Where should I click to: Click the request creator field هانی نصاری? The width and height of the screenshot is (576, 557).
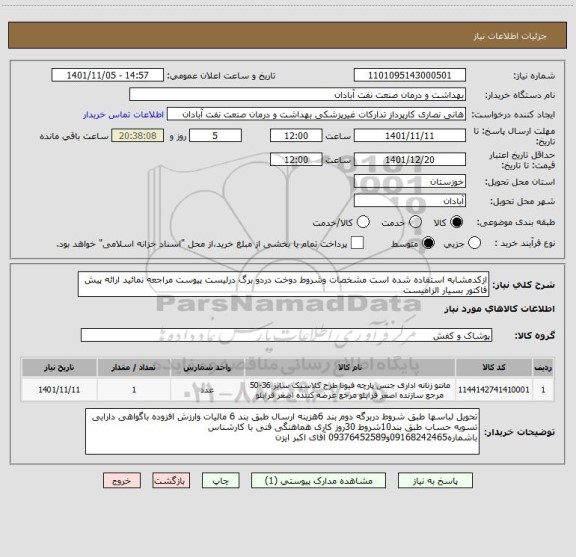[x=316, y=114]
